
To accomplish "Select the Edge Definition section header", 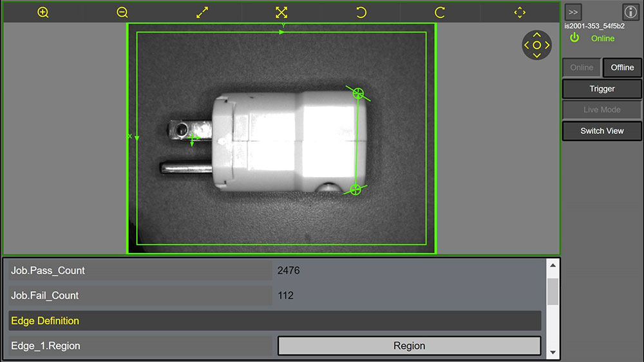I will point(274,321).
